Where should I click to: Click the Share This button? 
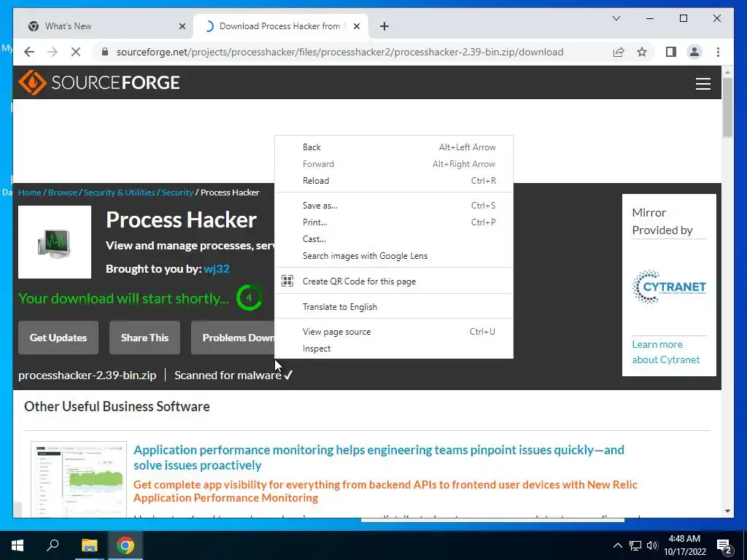point(145,338)
